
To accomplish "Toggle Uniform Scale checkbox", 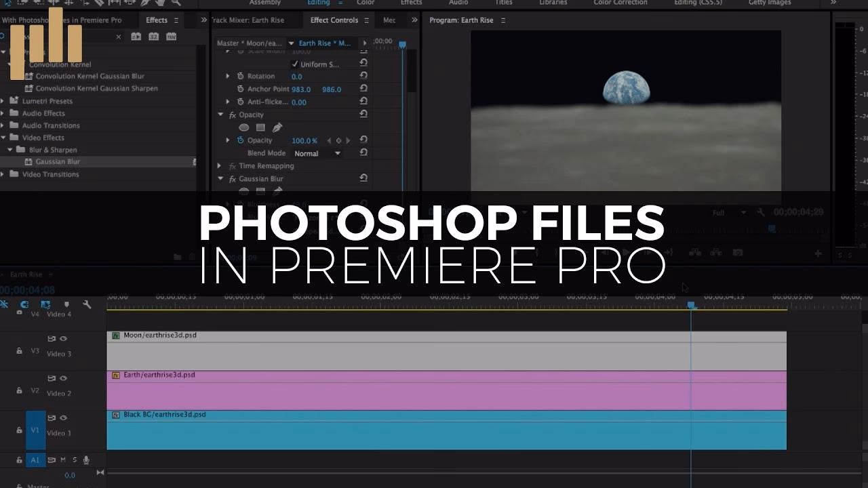I will (x=296, y=63).
